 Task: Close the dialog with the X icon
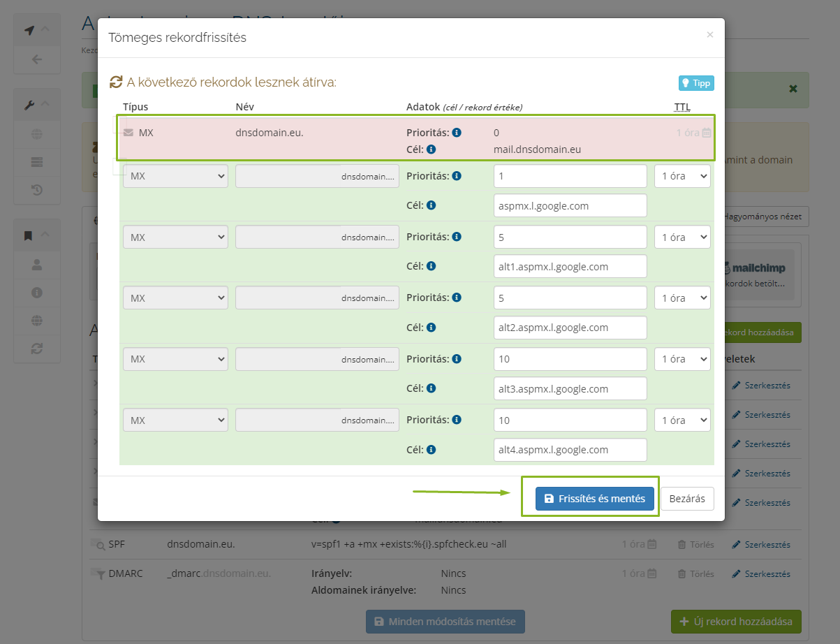(709, 35)
